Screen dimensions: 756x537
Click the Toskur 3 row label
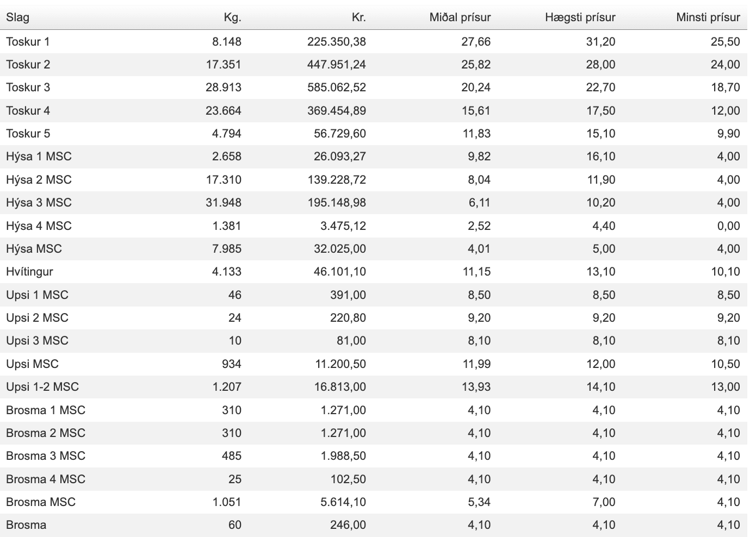pos(28,88)
